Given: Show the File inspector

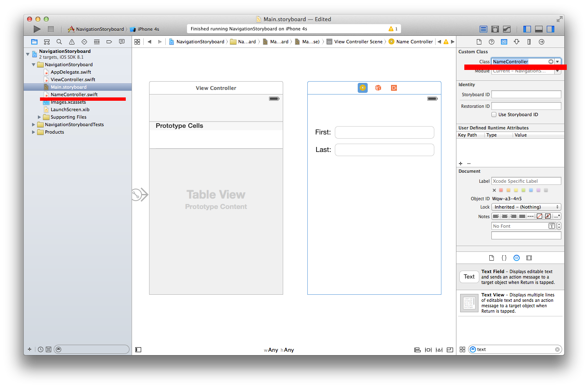Looking at the screenshot, I should coord(479,42).
